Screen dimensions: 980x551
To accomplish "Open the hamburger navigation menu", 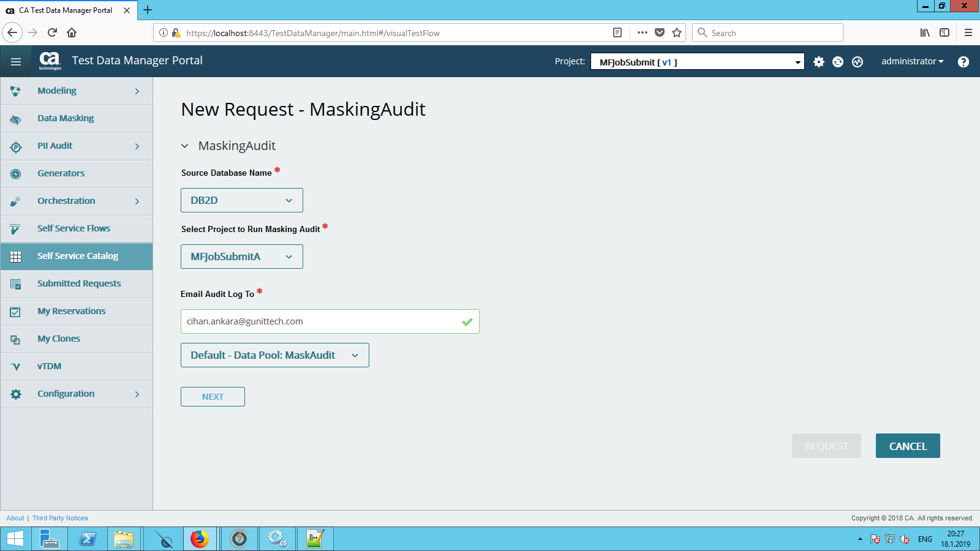I will (16, 61).
